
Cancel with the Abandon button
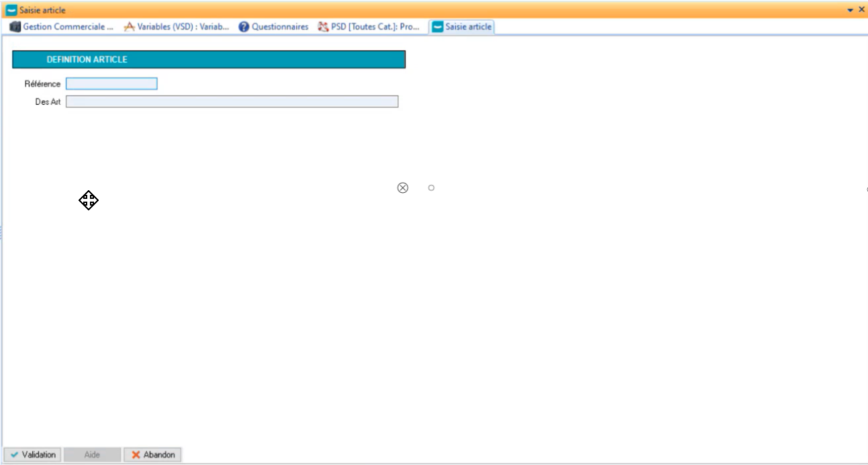coord(152,455)
